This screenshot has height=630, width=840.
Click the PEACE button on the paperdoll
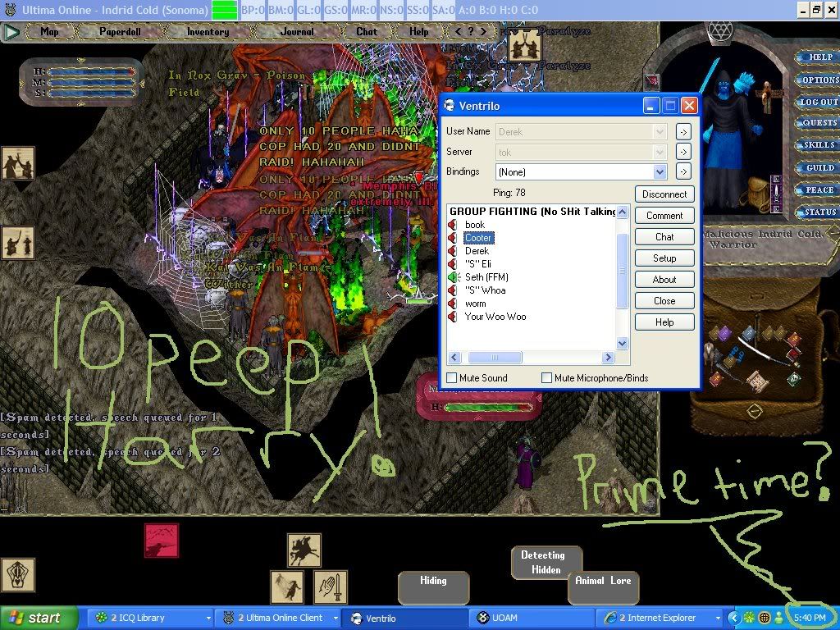(819, 189)
